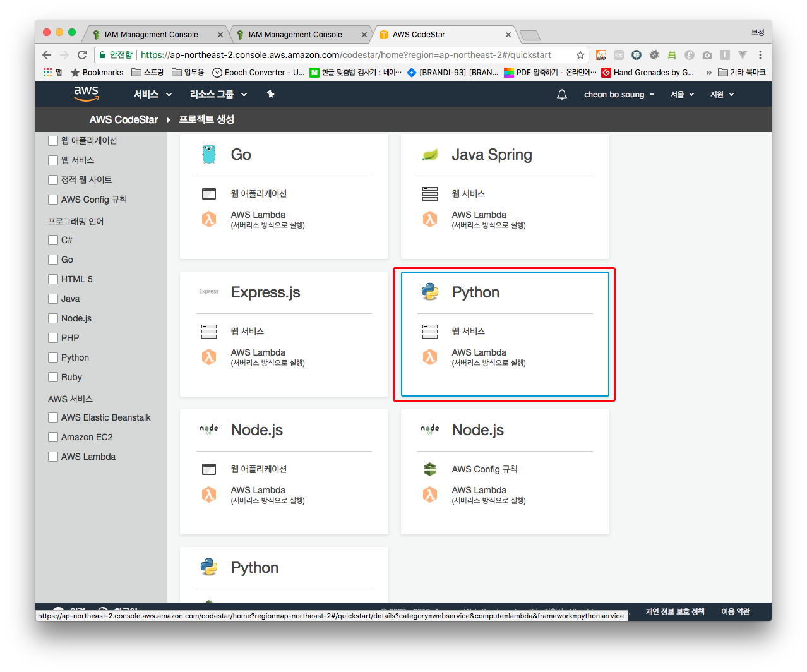Toggle the Node.js language filter checkbox

pyautogui.click(x=53, y=318)
